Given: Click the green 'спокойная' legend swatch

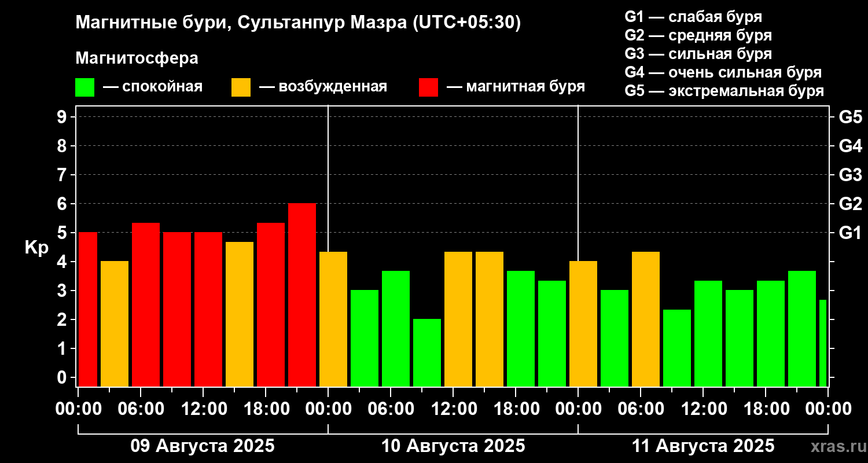Looking at the screenshot, I should pyautogui.click(x=85, y=87).
